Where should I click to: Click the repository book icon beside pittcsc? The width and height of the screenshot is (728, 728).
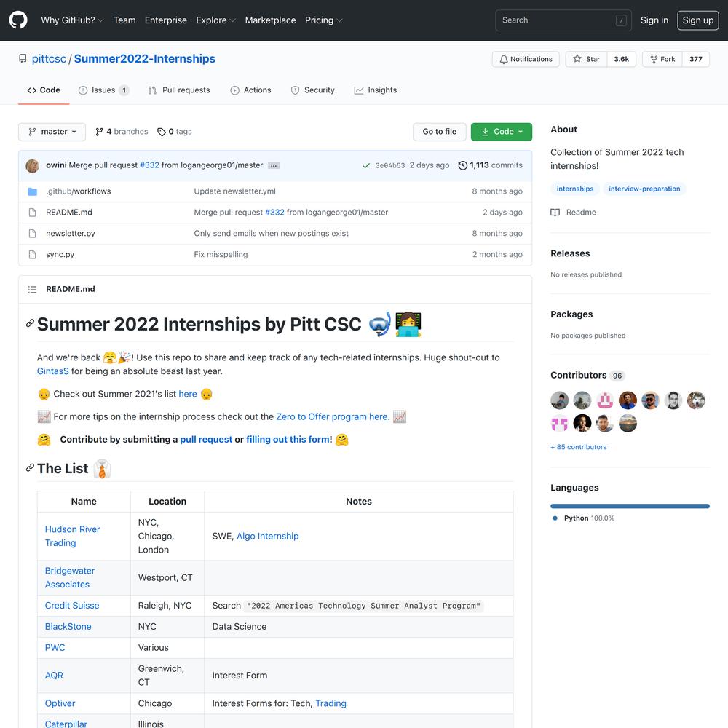(23, 58)
